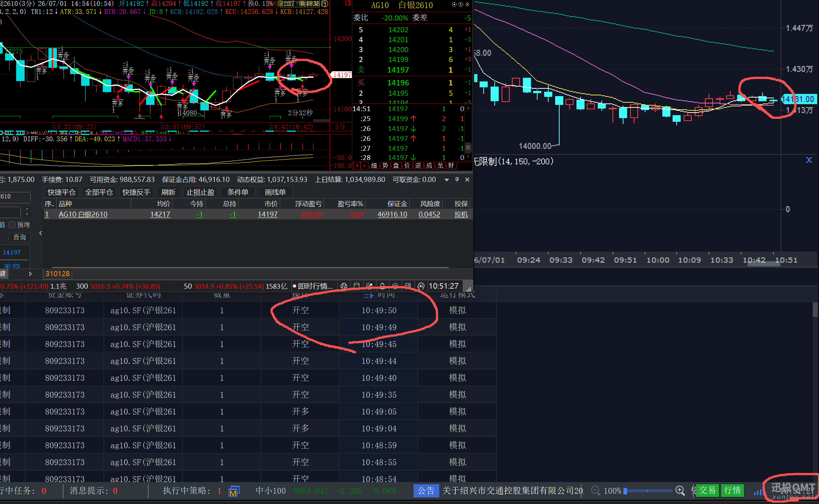This screenshot has height=504, width=819.
Task: Click the signal strength bars icon
Action: (x=758, y=492)
